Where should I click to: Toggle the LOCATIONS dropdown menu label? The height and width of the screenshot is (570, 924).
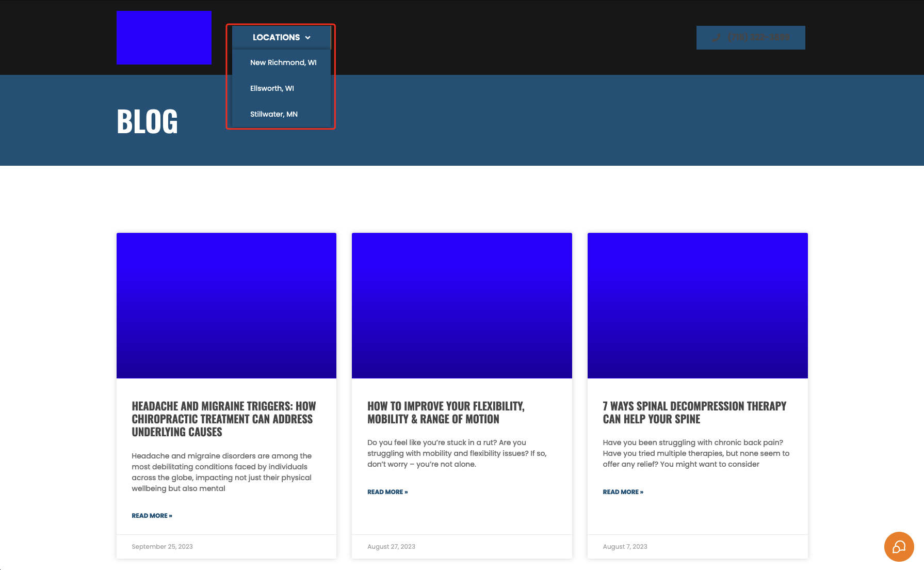tap(276, 38)
